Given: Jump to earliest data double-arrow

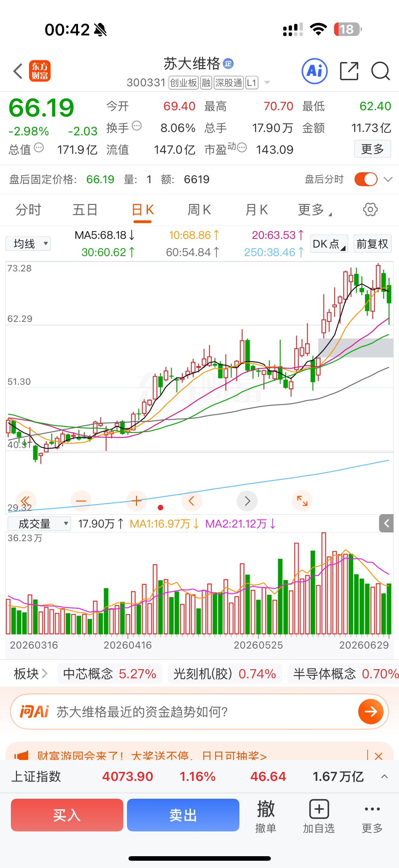Looking at the screenshot, I should tap(26, 501).
